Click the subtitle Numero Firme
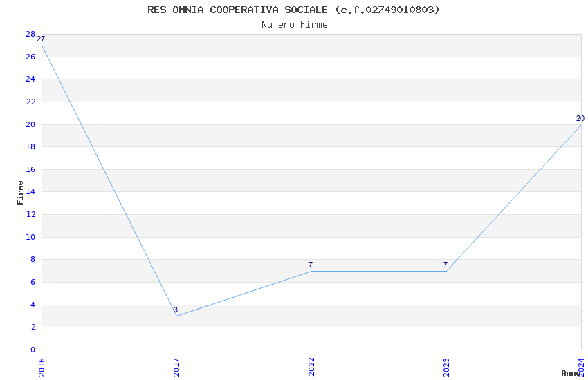 [295, 25]
